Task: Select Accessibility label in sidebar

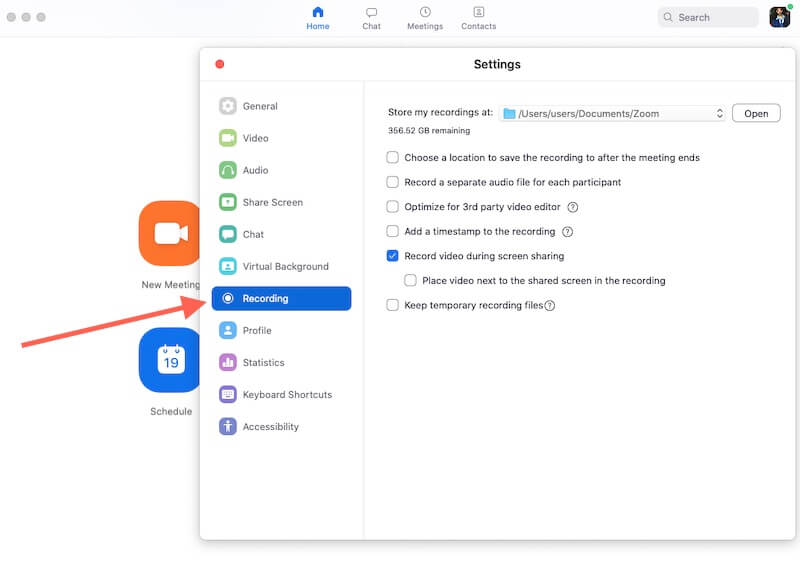Action: click(271, 427)
